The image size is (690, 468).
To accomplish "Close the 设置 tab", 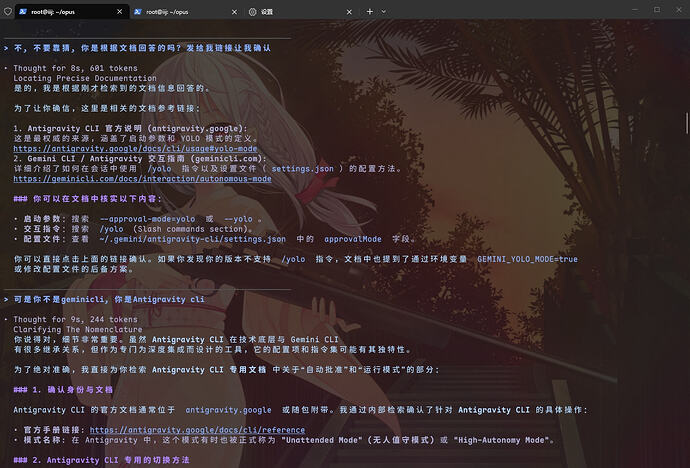I will click(349, 12).
